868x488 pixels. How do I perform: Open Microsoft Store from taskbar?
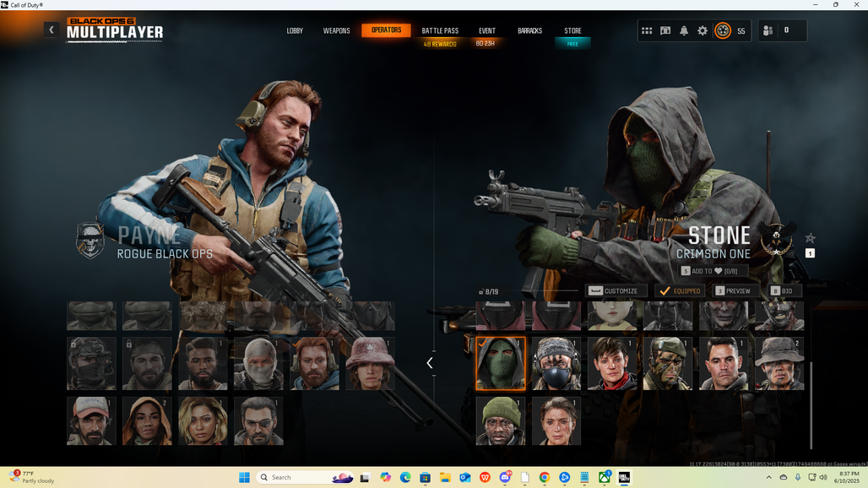426,478
